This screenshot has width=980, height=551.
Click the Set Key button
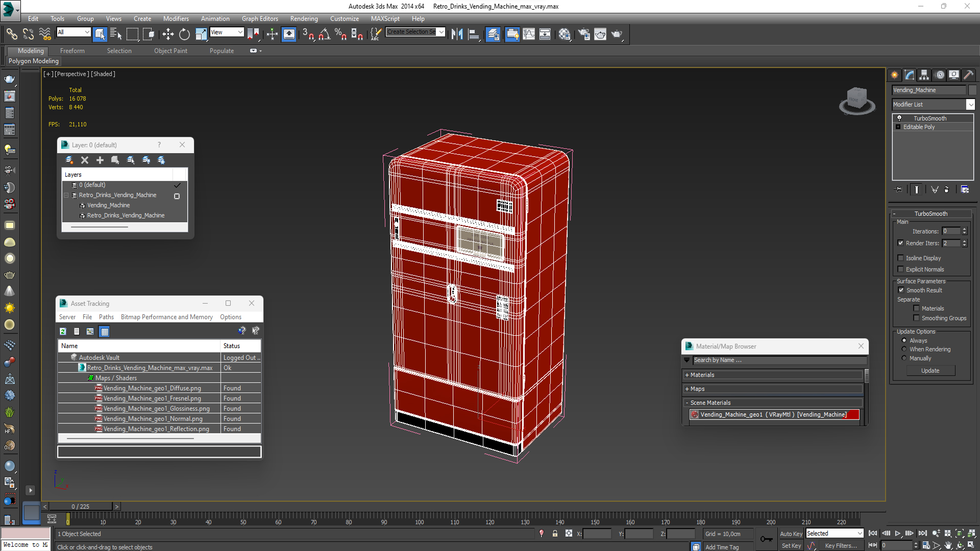[791, 546]
